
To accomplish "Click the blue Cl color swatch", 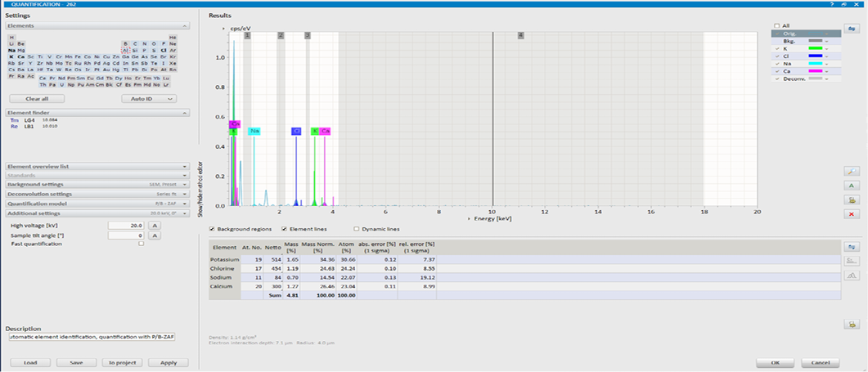I will pos(815,56).
